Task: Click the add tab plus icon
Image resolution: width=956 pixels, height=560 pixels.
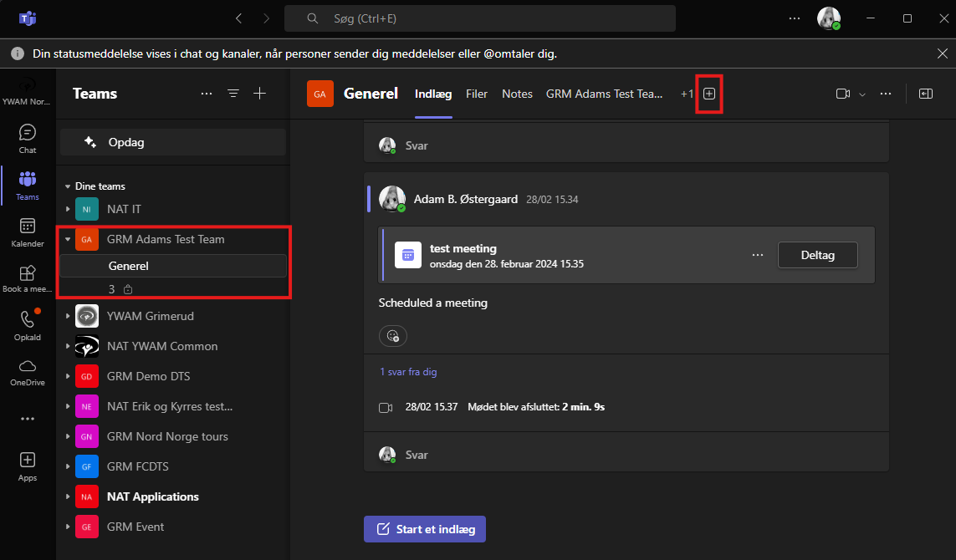Action: [x=709, y=94]
